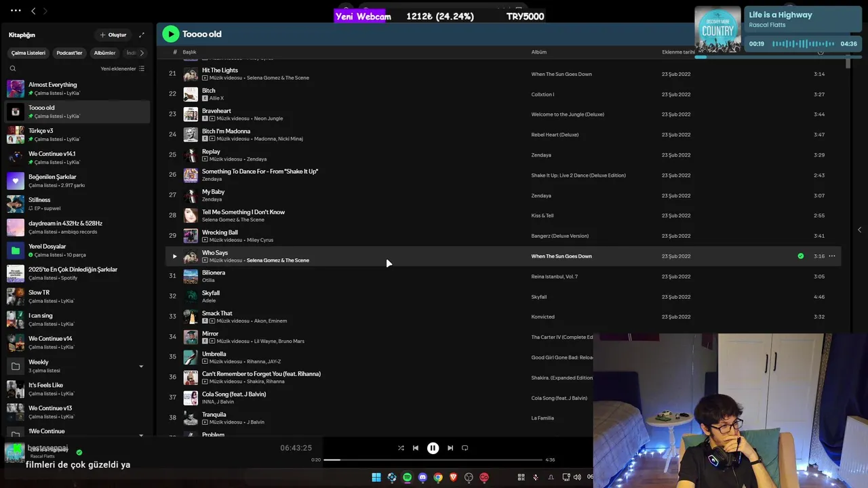Click the Yerel Dosyalar folder cover
The width and height of the screenshot is (868, 488).
click(x=16, y=250)
